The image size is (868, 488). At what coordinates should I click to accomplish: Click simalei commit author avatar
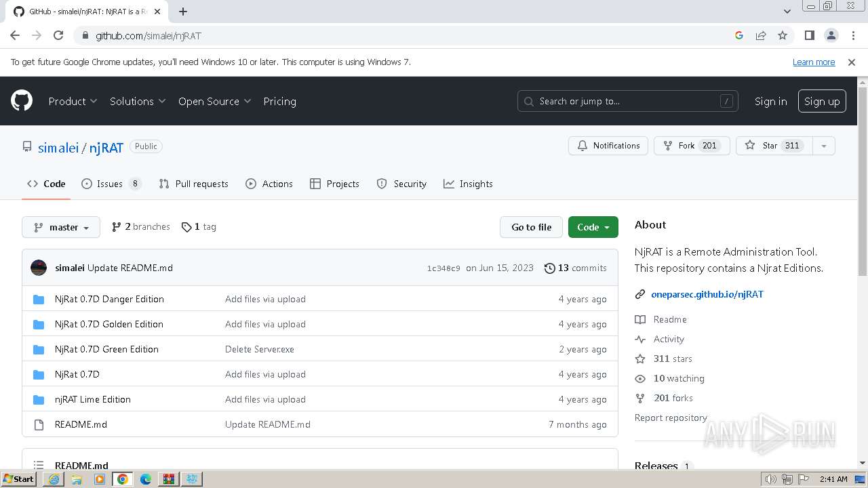pyautogui.click(x=39, y=268)
